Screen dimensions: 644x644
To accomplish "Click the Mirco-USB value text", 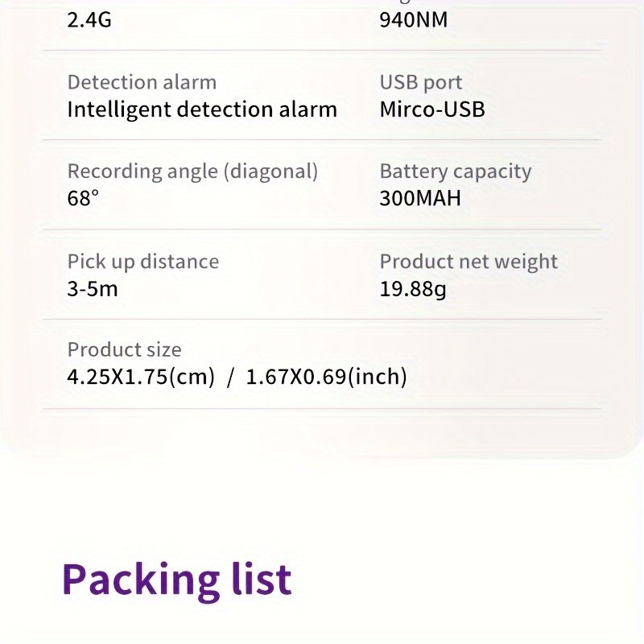I will [432, 109].
